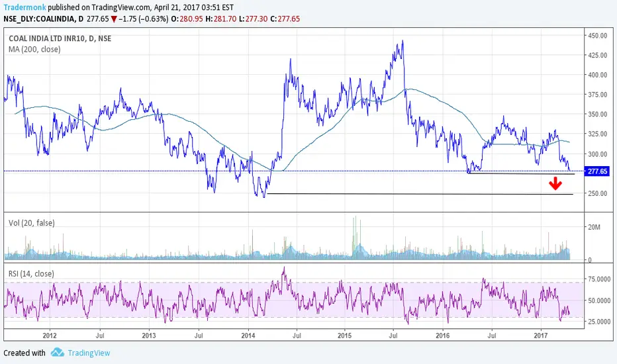617x364 pixels.
Task: Click the low value L:277.30
Action: (x=253, y=19)
